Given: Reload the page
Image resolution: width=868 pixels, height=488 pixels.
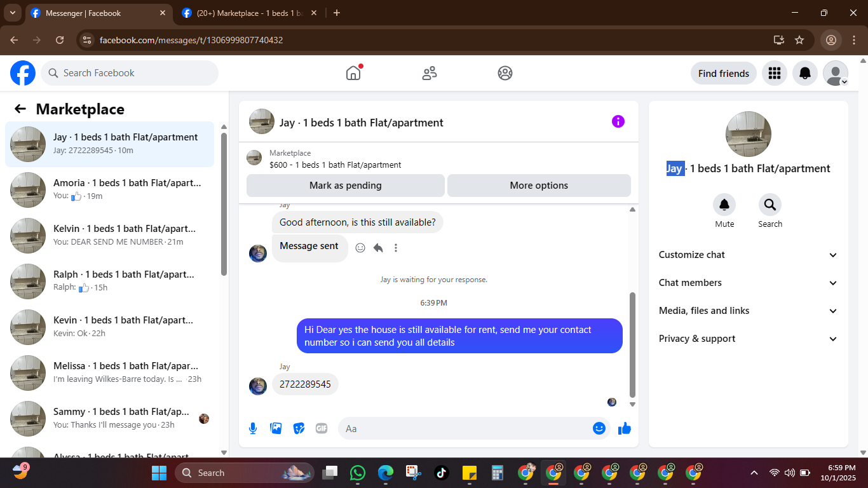Looking at the screenshot, I should tap(60, 40).
